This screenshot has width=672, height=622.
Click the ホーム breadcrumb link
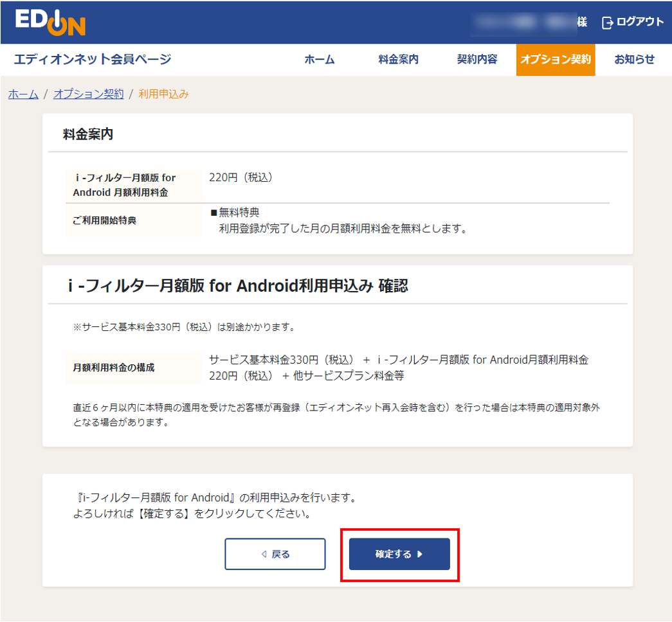pyautogui.click(x=23, y=94)
